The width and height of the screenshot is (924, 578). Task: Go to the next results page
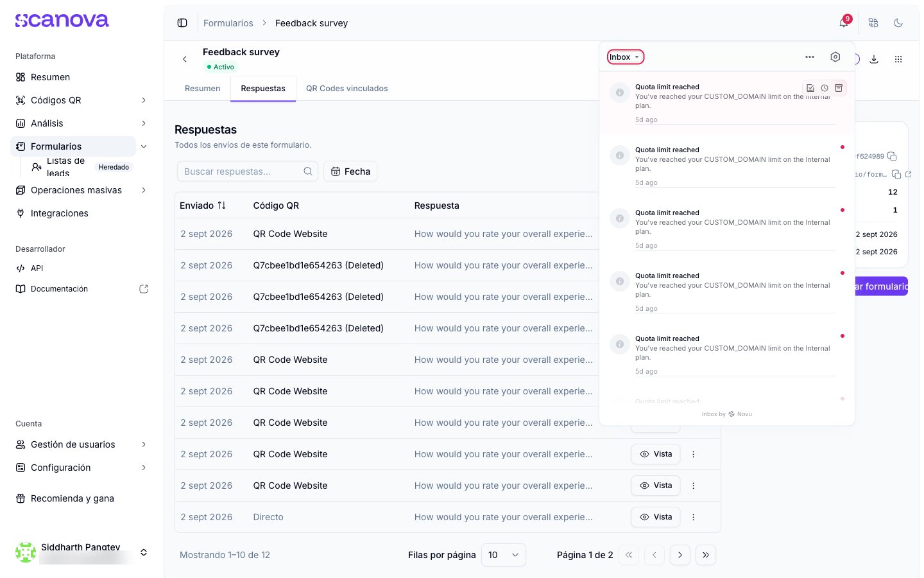pyautogui.click(x=680, y=555)
